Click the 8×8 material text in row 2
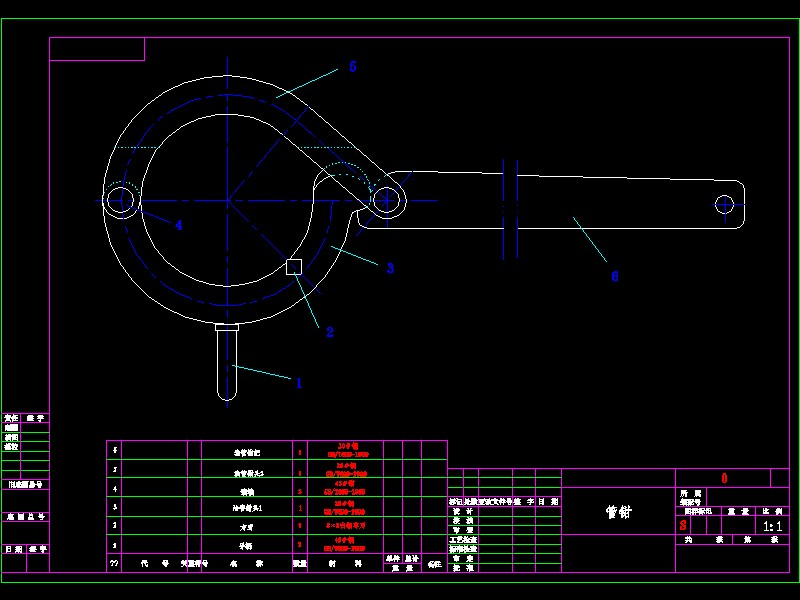This screenshot has width=800, height=600. [345, 525]
